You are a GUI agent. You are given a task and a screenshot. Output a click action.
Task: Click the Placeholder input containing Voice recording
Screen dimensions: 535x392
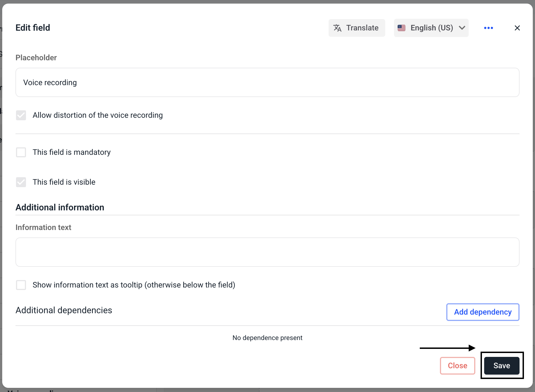[x=267, y=83]
